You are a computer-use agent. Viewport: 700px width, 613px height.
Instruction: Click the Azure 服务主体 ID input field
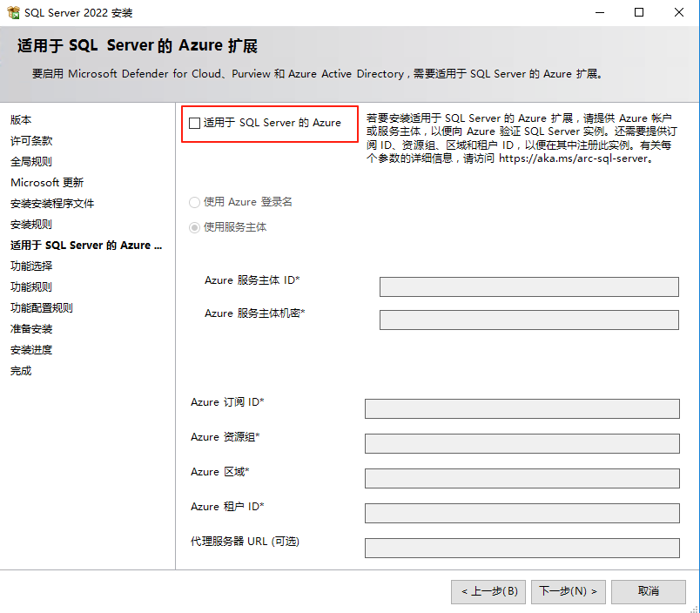pyautogui.click(x=528, y=287)
